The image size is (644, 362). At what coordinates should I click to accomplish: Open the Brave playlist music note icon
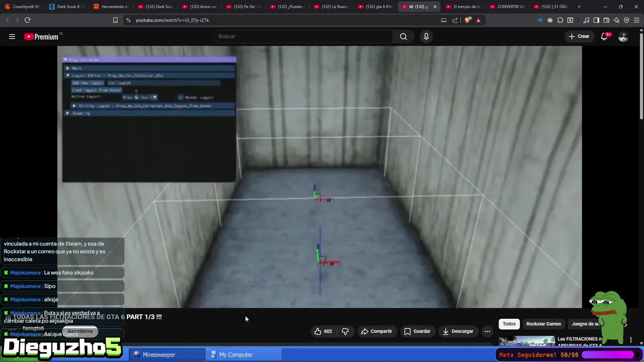point(586,20)
